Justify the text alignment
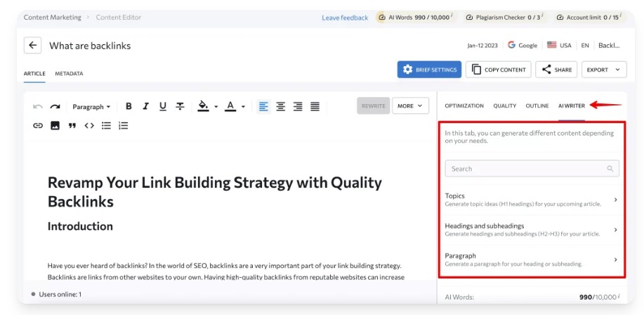Viewport: 644px width, 315px height. [x=315, y=106]
